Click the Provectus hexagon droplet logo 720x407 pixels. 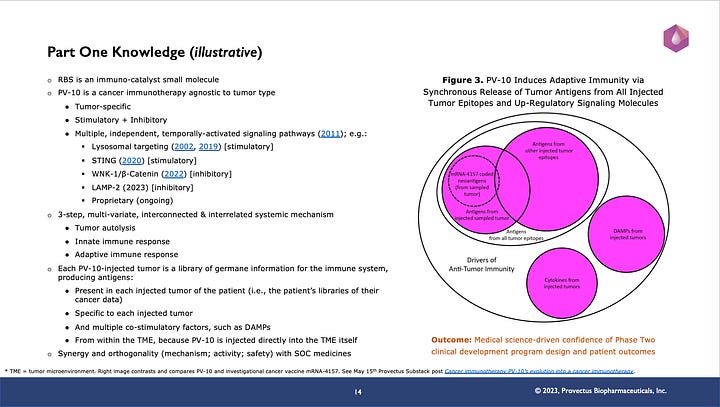[676, 38]
